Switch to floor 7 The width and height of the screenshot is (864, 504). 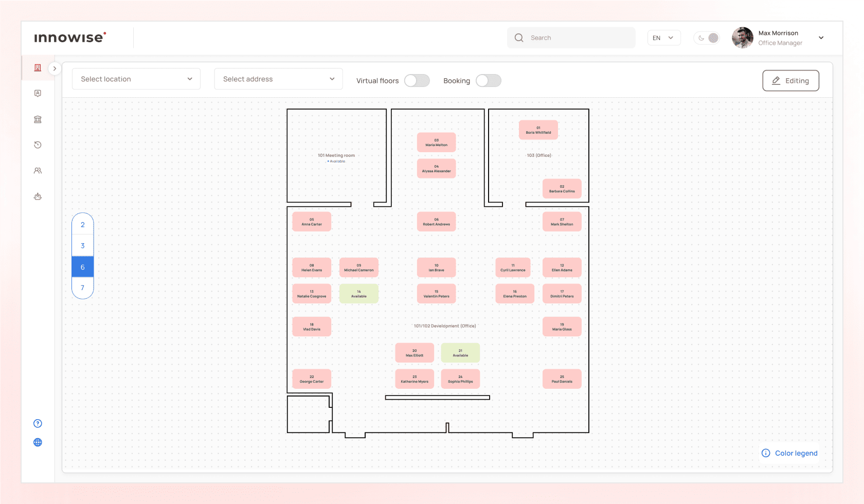[x=82, y=288]
